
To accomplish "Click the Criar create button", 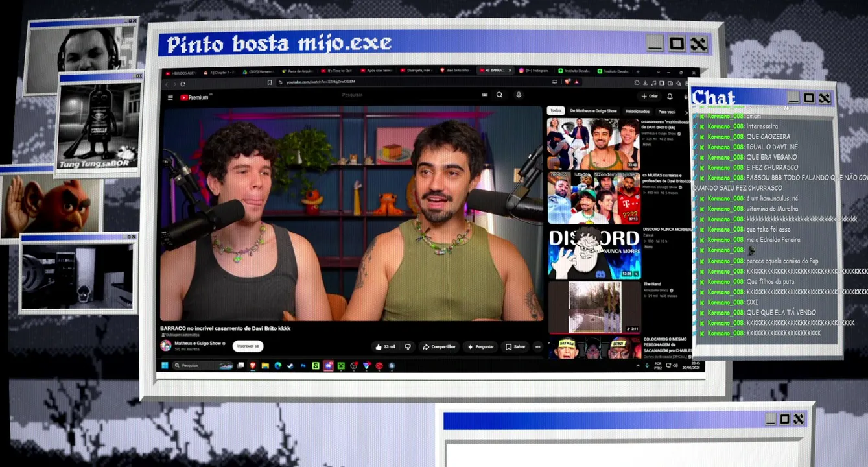I will [x=649, y=96].
